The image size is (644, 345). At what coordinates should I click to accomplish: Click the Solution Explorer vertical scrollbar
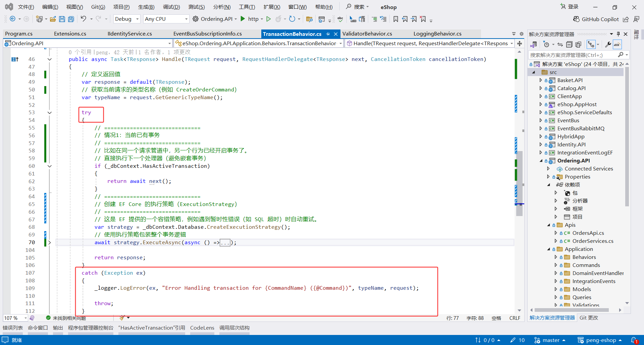[x=627, y=137]
